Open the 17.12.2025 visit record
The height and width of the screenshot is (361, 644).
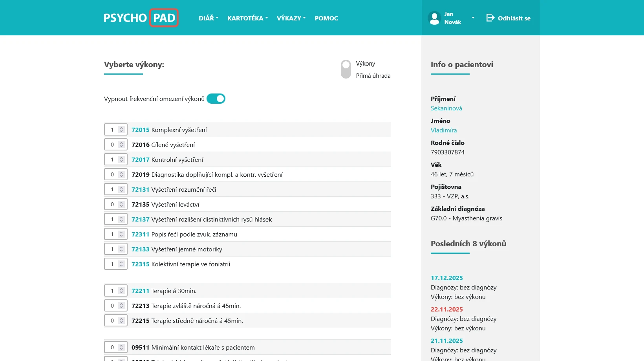(446, 278)
